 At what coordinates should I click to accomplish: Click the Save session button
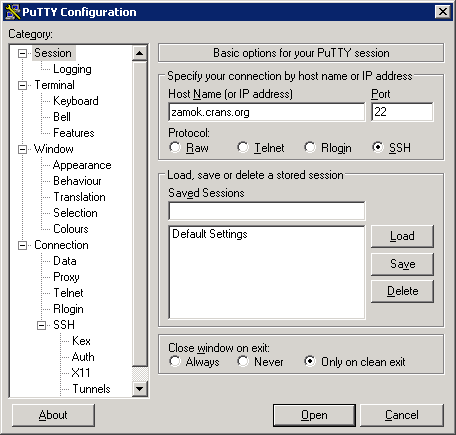coord(402,264)
